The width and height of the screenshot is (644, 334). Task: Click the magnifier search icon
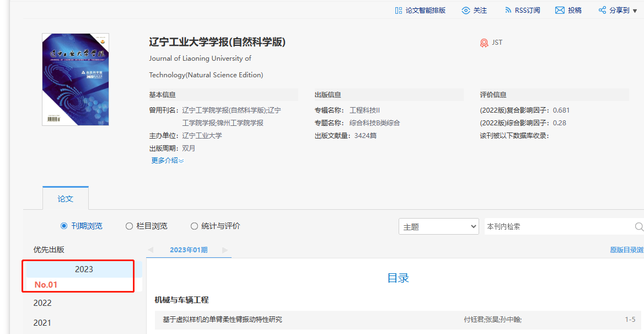[x=639, y=227]
